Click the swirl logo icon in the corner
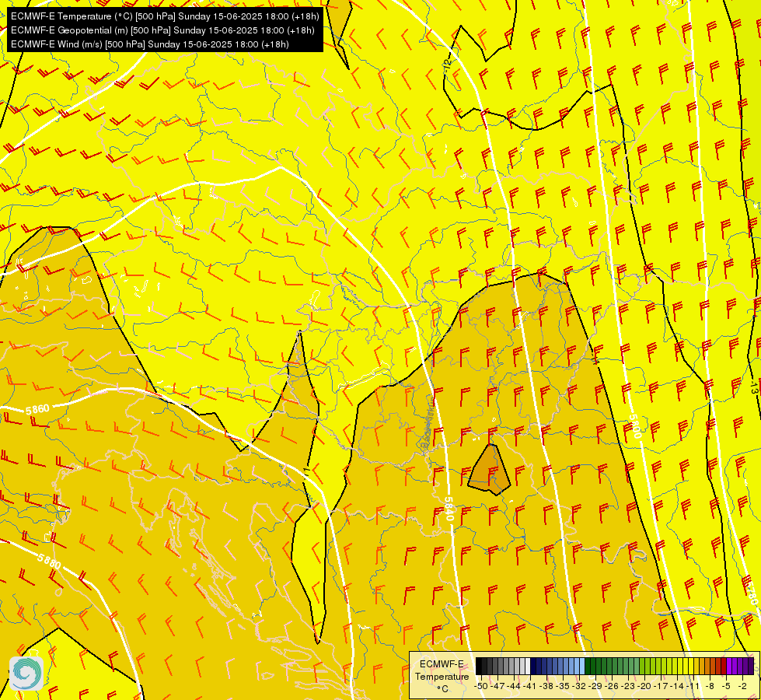 pos(26,674)
